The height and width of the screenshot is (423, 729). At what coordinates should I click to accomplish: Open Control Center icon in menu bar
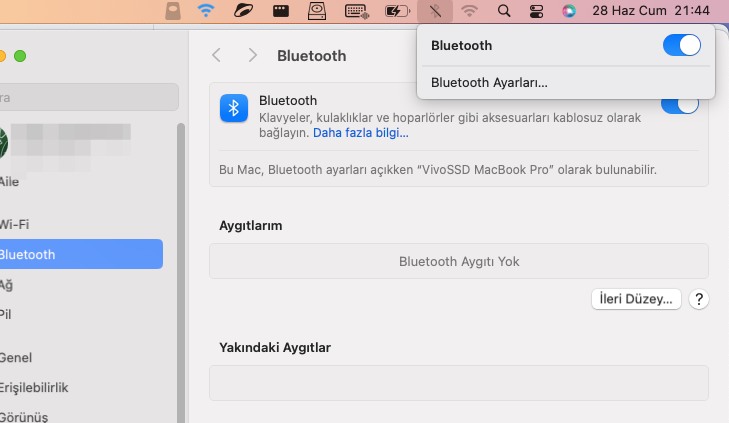537,11
